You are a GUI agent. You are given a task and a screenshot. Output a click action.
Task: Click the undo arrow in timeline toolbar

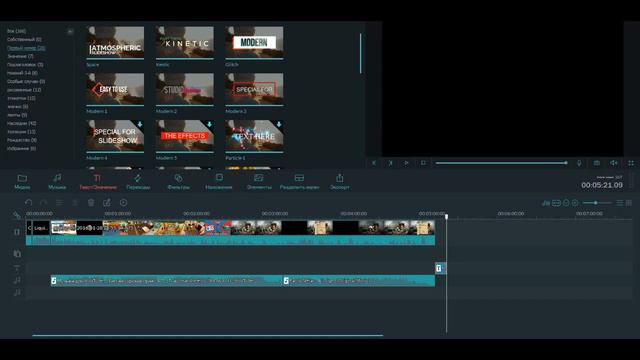tap(28, 202)
